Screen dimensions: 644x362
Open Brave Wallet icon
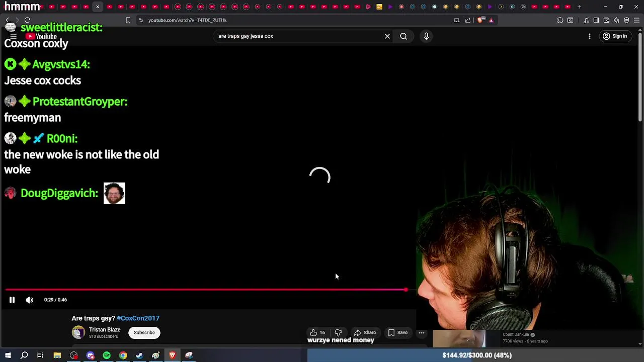(x=606, y=20)
